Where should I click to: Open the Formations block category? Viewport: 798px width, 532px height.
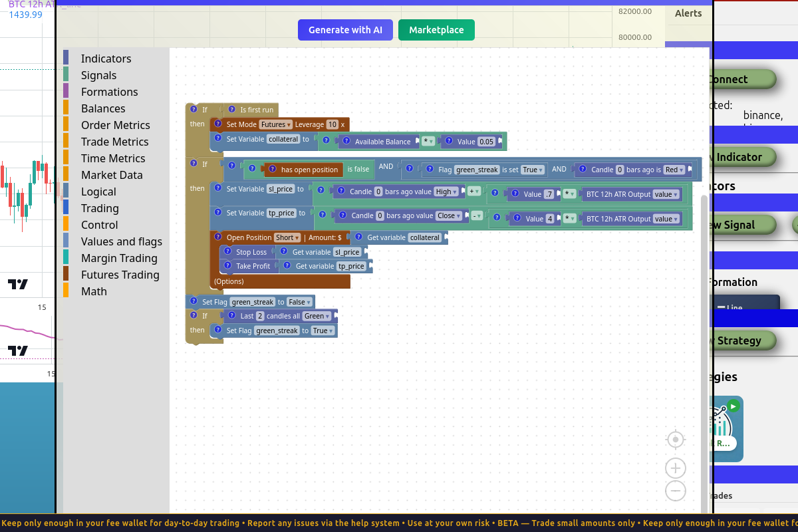coord(109,92)
